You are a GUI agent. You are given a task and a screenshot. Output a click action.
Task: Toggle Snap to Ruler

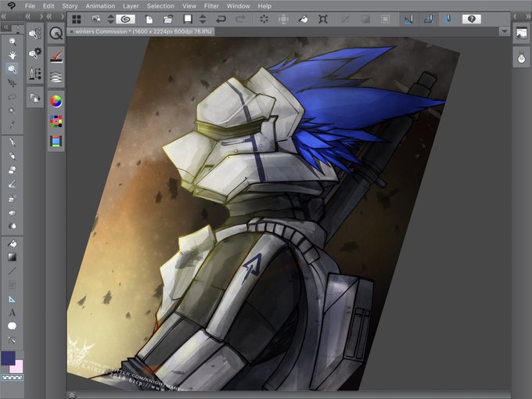pos(408,20)
